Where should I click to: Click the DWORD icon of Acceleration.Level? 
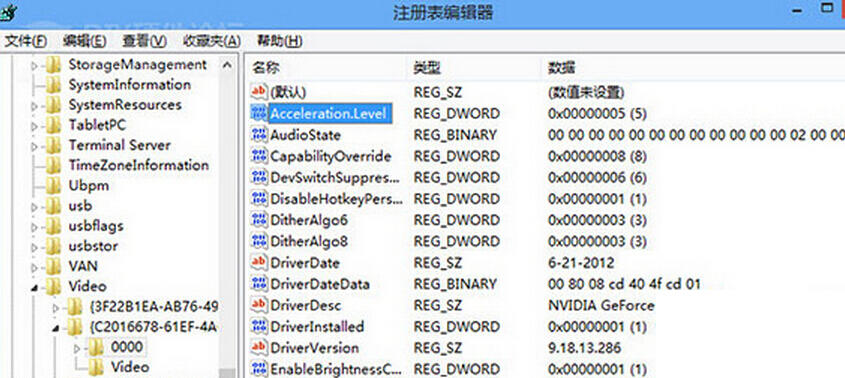(260, 114)
